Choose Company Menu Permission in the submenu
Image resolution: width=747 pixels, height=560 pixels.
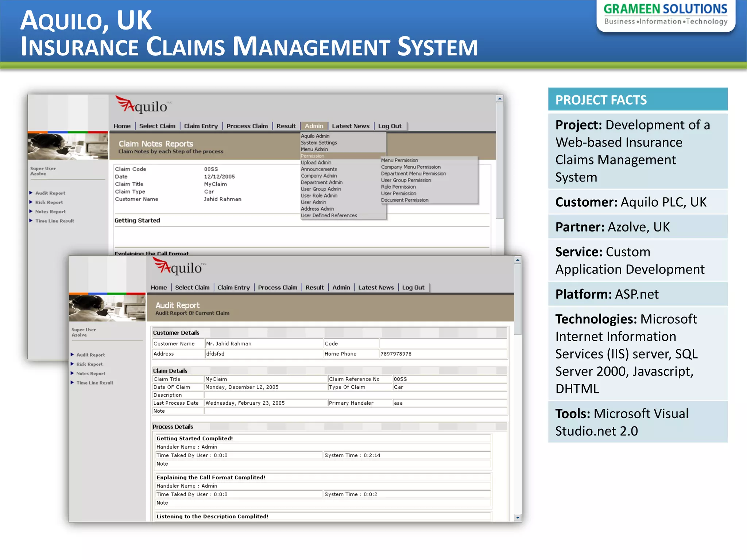pyautogui.click(x=411, y=167)
